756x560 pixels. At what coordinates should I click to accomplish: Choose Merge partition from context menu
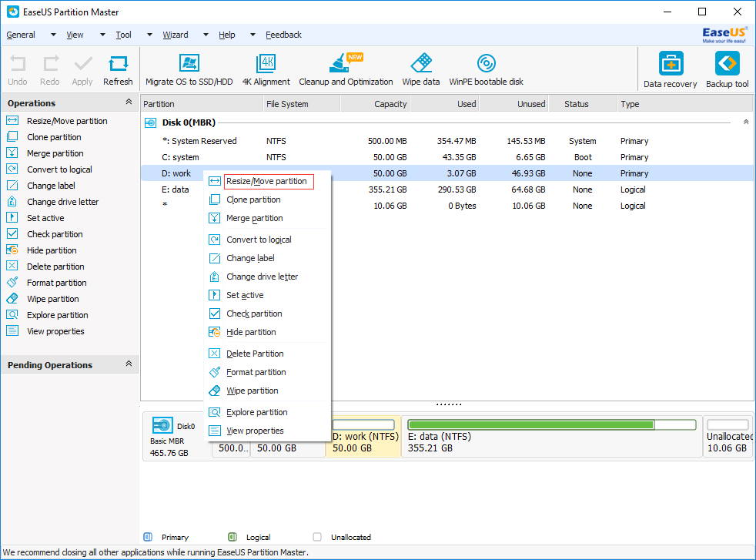[269, 218]
